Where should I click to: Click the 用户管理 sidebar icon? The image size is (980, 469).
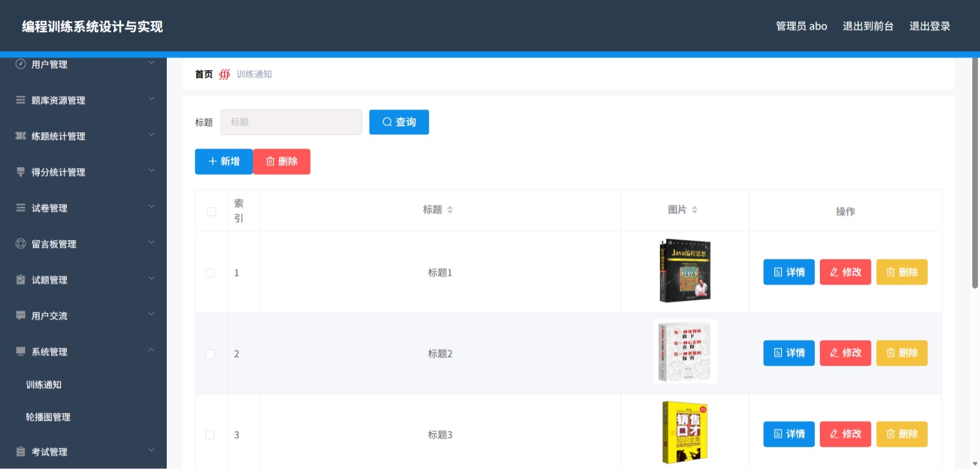tap(21, 64)
